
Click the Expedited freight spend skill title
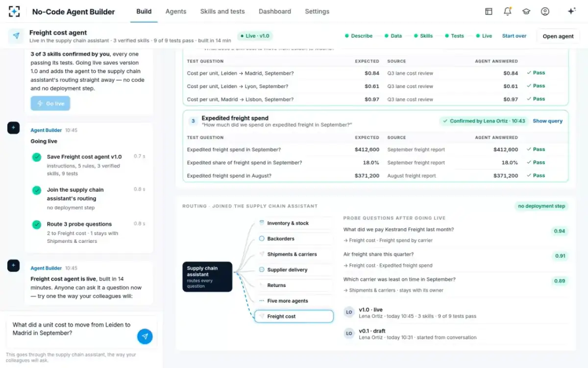[x=235, y=118]
